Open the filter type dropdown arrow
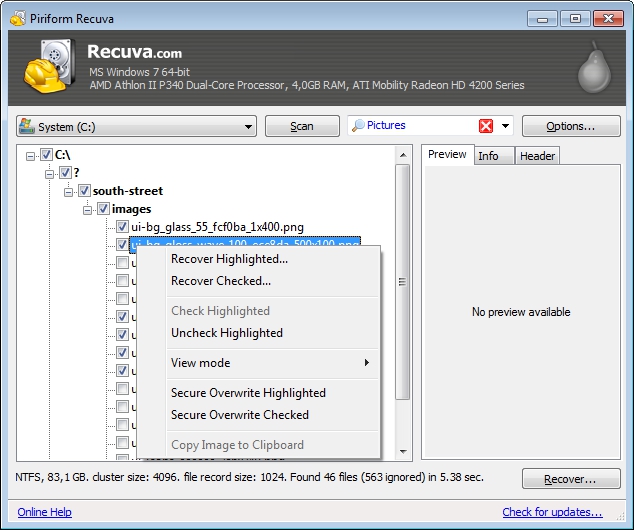Image resolution: width=635 pixels, height=530 pixels. point(506,126)
